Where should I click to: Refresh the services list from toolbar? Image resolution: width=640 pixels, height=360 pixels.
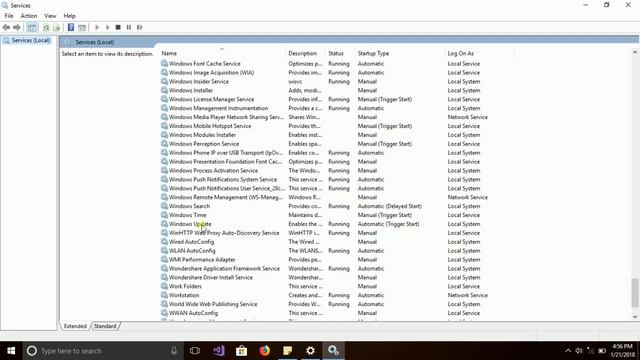[46, 27]
